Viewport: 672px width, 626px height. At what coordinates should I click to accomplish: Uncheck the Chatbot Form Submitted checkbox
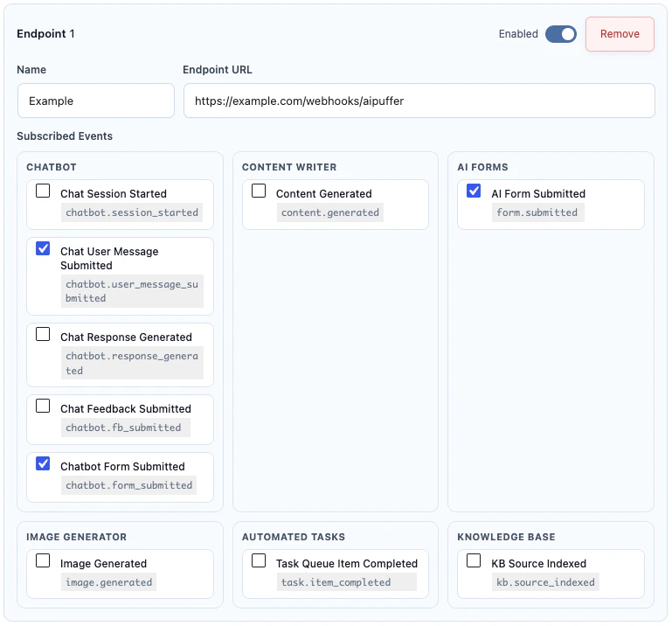click(43, 463)
